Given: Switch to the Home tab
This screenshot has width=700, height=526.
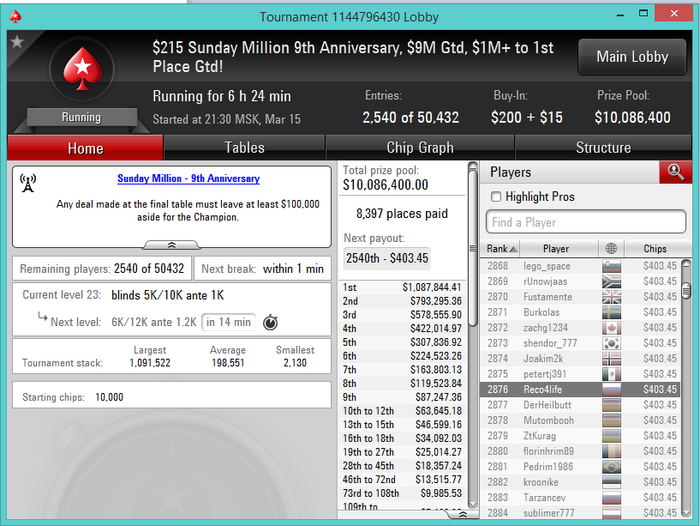Looking at the screenshot, I should tap(85, 148).
